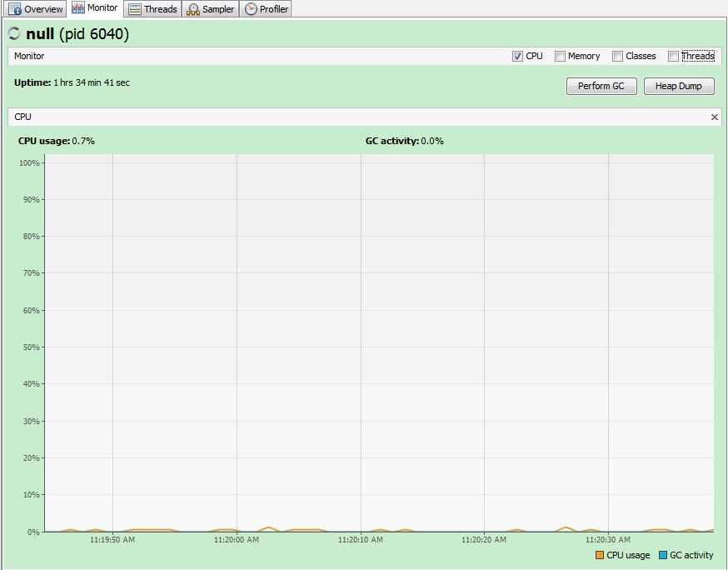This screenshot has width=728, height=570.
Task: Click the Overview tab icon
Action: pyautogui.click(x=15, y=9)
